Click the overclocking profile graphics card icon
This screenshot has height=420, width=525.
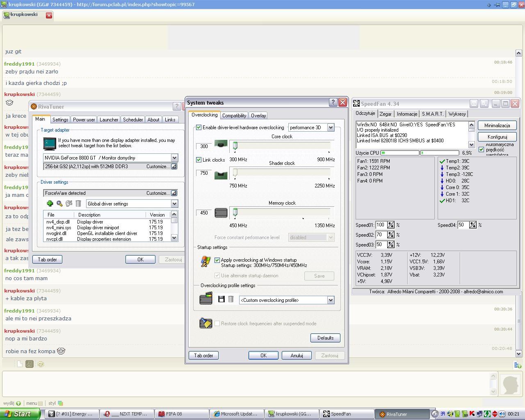[206, 298]
